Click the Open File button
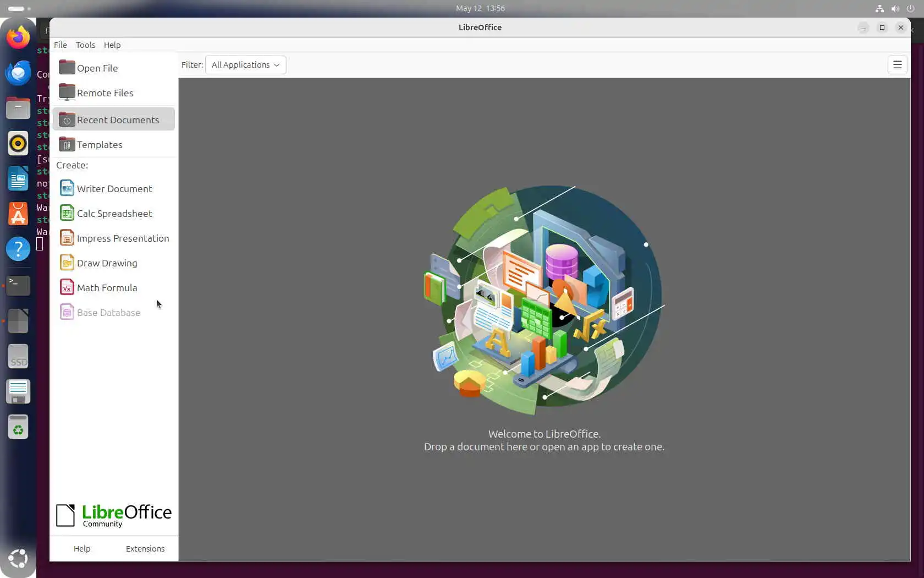 pos(114,68)
